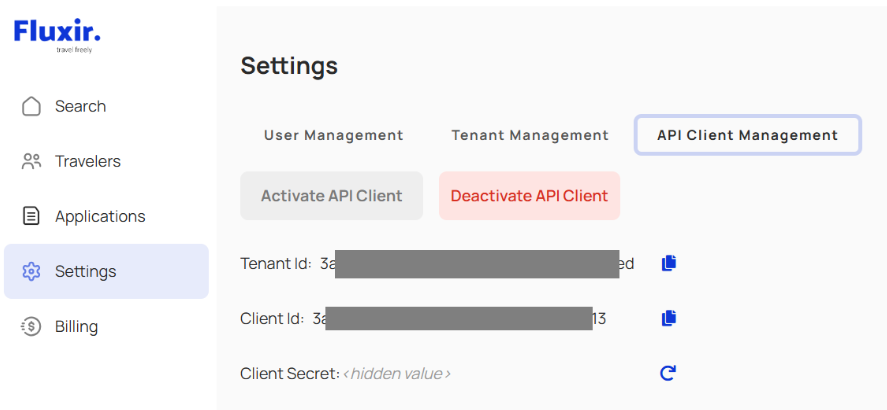The width and height of the screenshot is (887, 410).
Task: Click the Applications document icon
Action: (x=32, y=216)
